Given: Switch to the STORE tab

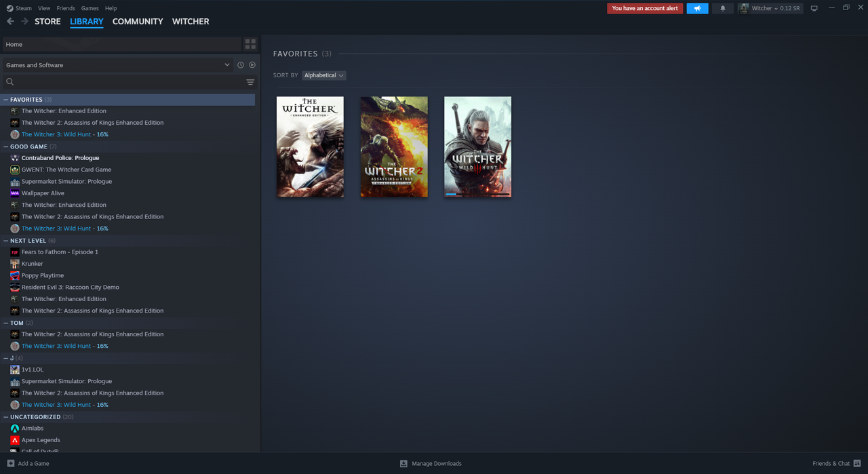Looking at the screenshot, I should click(x=47, y=22).
